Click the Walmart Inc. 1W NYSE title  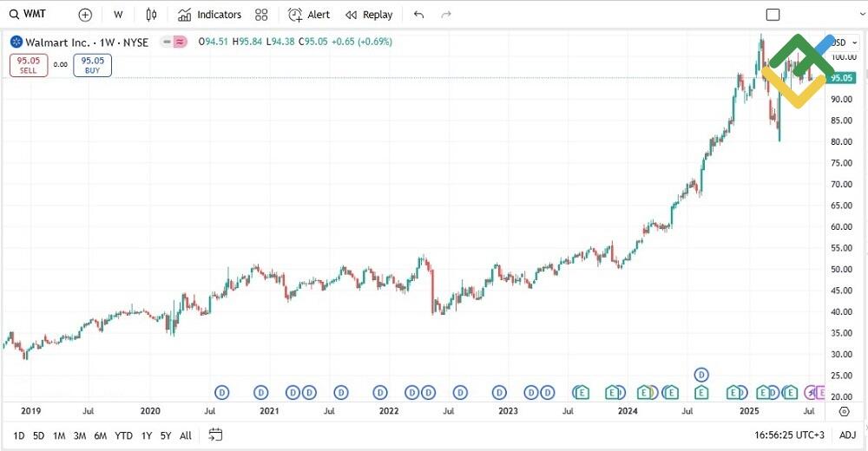(87, 42)
